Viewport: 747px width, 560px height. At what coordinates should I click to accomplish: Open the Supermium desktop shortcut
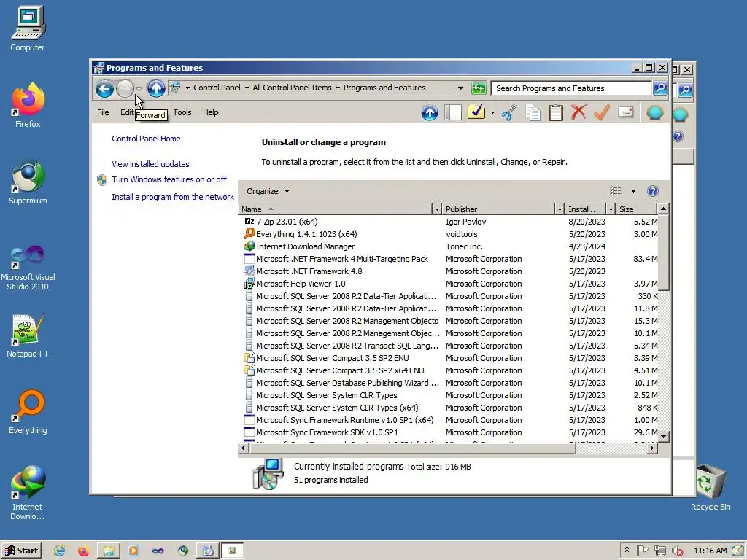pyautogui.click(x=28, y=183)
